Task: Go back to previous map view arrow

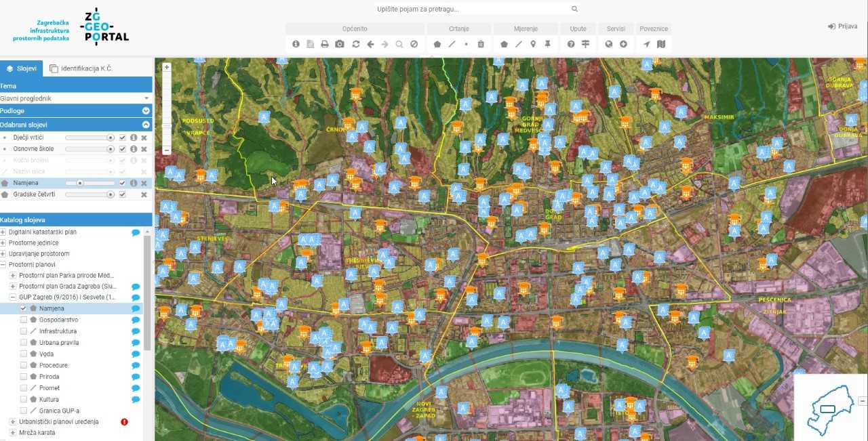Action: tap(370, 44)
